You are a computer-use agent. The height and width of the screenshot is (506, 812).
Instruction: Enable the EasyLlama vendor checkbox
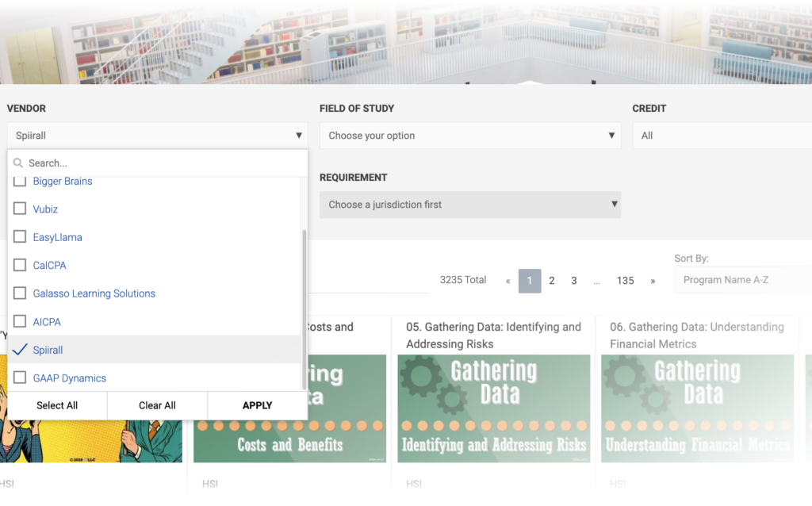coord(21,237)
